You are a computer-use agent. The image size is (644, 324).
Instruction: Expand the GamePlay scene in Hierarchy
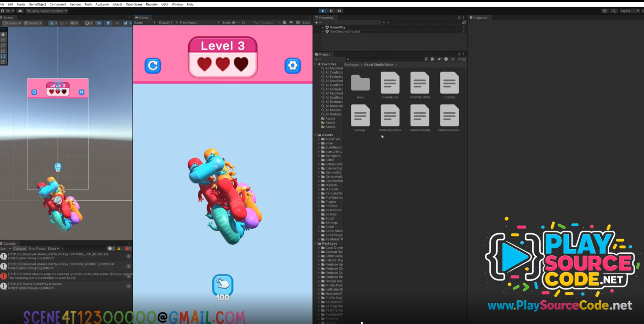[x=323, y=27]
